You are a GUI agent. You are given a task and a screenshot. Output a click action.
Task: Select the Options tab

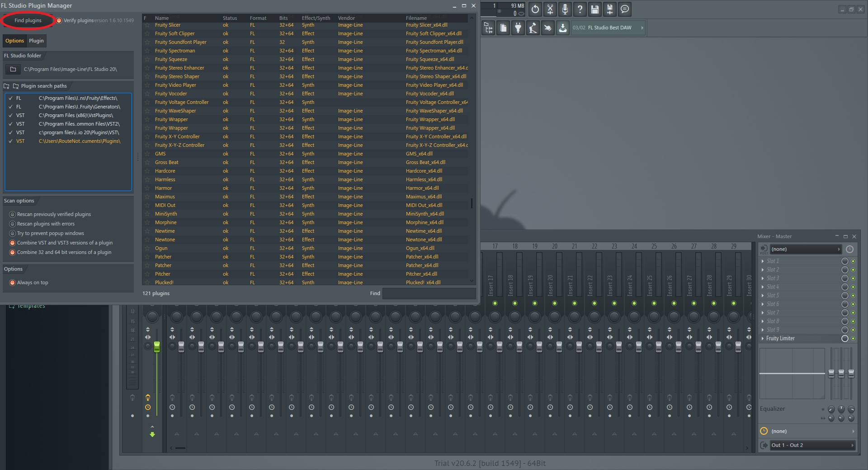click(14, 41)
